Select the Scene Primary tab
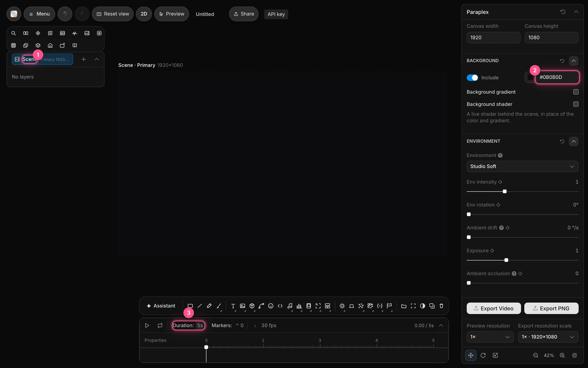The image size is (588, 368). [x=43, y=59]
